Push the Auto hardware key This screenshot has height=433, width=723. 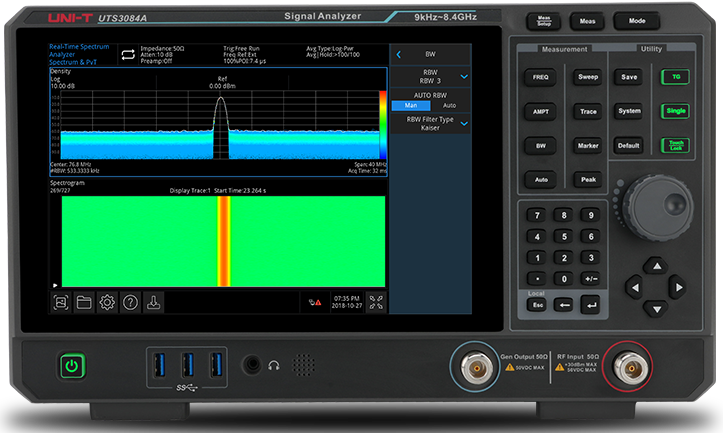[541, 180]
